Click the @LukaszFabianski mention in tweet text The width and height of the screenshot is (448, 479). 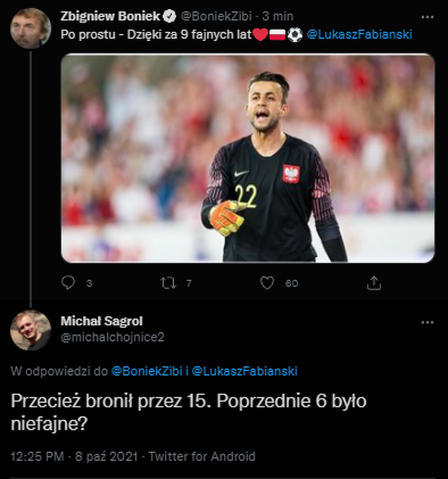pyautogui.click(x=359, y=35)
